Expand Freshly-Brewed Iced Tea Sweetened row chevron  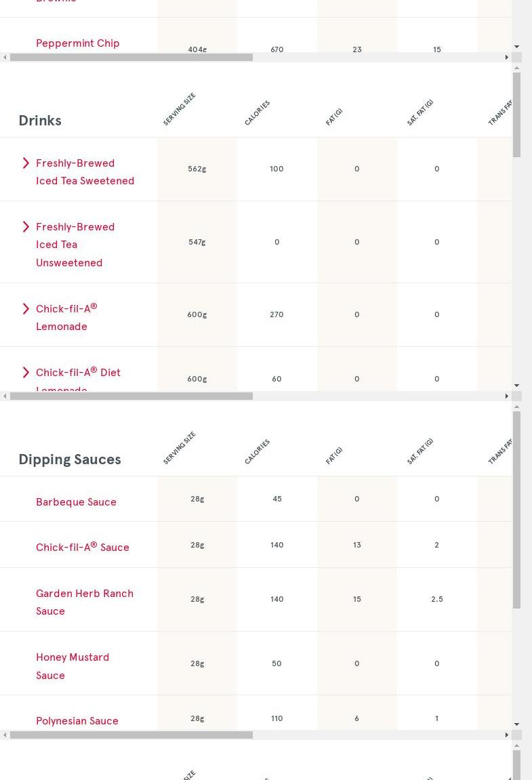click(26, 163)
